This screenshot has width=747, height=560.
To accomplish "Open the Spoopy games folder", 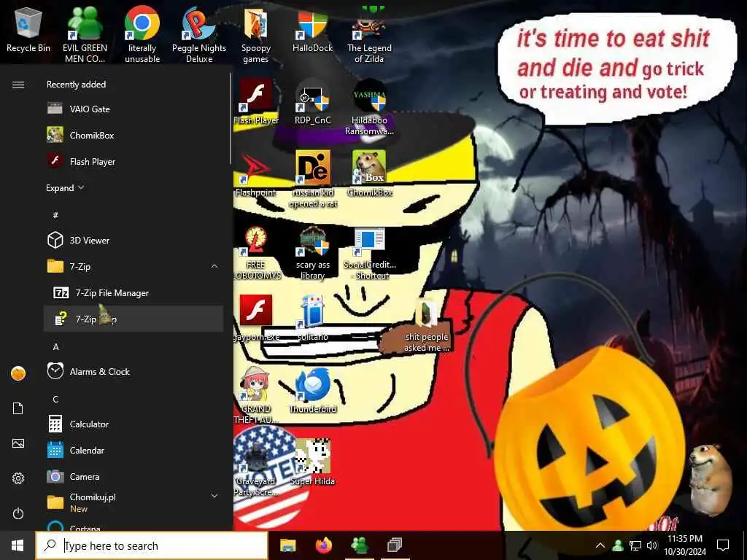I will click(256, 34).
